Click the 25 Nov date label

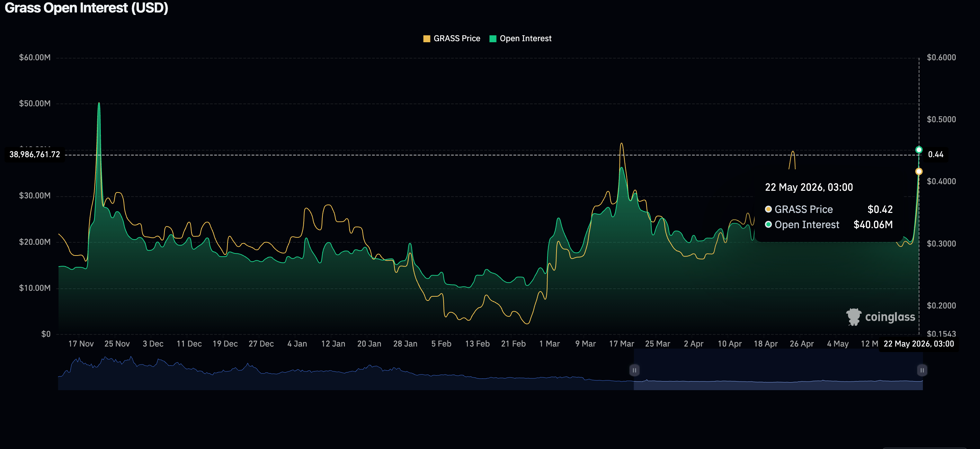[117, 344]
